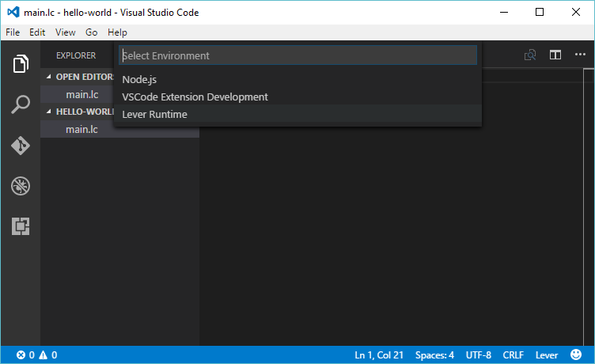The width and height of the screenshot is (595, 364).
Task: Open the Debug view bug icon
Action: [x=21, y=186]
